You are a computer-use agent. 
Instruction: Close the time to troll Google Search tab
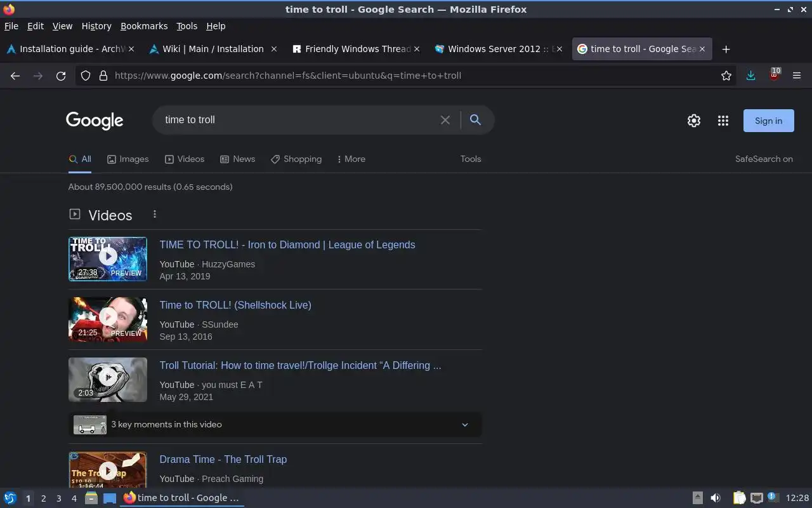coord(702,49)
